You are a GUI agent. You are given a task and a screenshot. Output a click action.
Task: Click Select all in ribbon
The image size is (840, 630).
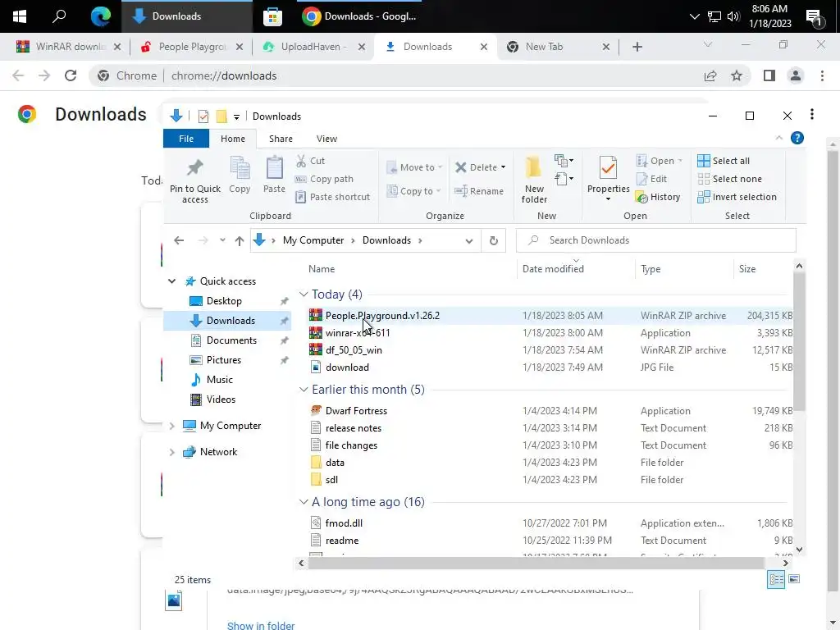[724, 161]
